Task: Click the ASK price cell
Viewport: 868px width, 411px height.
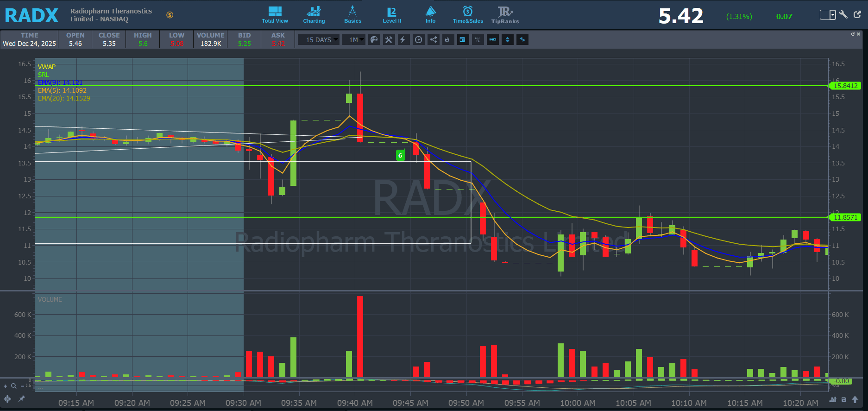Action: tap(278, 44)
